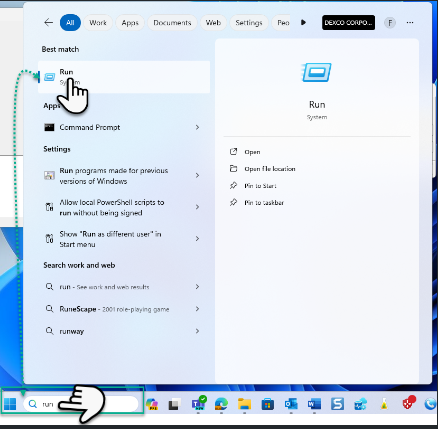Expand chevron for Run programs made for previous versions
This screenshot has height=429, width=438.
tap(197, 175)
